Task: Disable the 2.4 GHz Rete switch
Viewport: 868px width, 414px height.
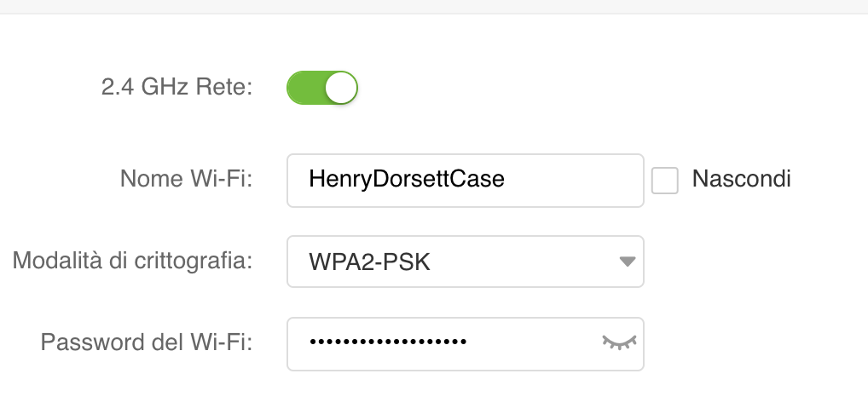Action: [x=321, y=88]
